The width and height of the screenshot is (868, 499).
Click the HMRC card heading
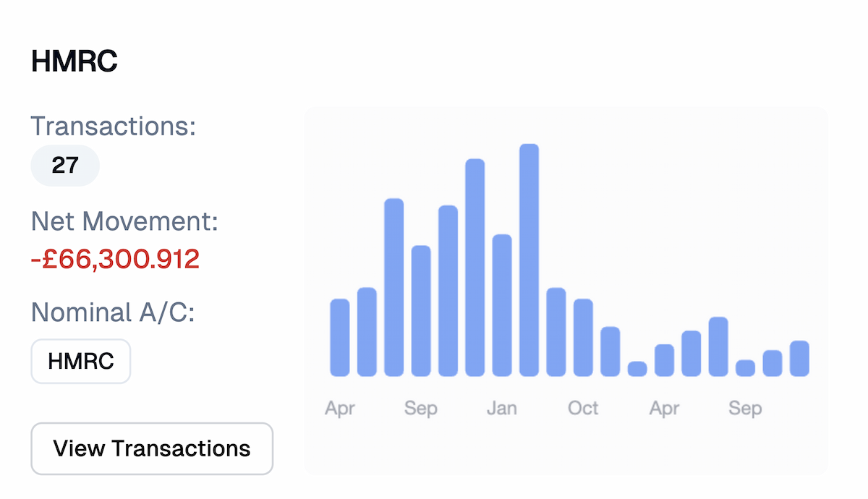[x=75, y=62]
